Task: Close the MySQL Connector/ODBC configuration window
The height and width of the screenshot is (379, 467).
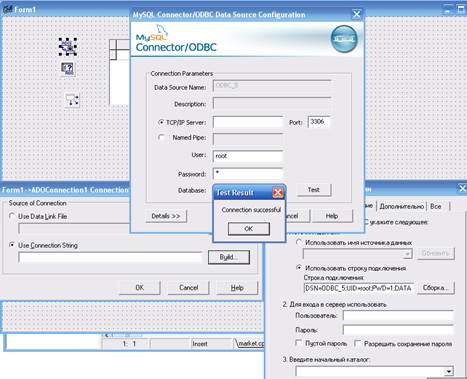Action: pos(356,14)
